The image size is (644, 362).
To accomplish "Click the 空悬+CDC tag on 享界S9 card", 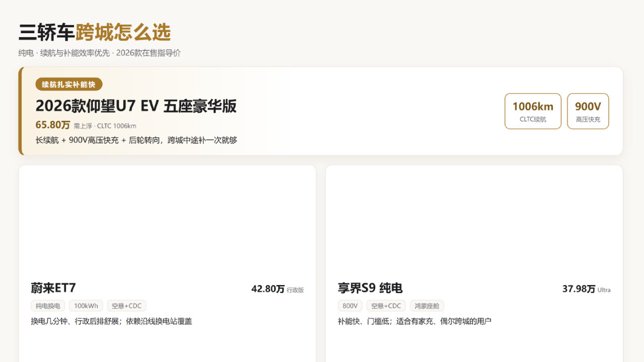I will [x=386, y=306].
